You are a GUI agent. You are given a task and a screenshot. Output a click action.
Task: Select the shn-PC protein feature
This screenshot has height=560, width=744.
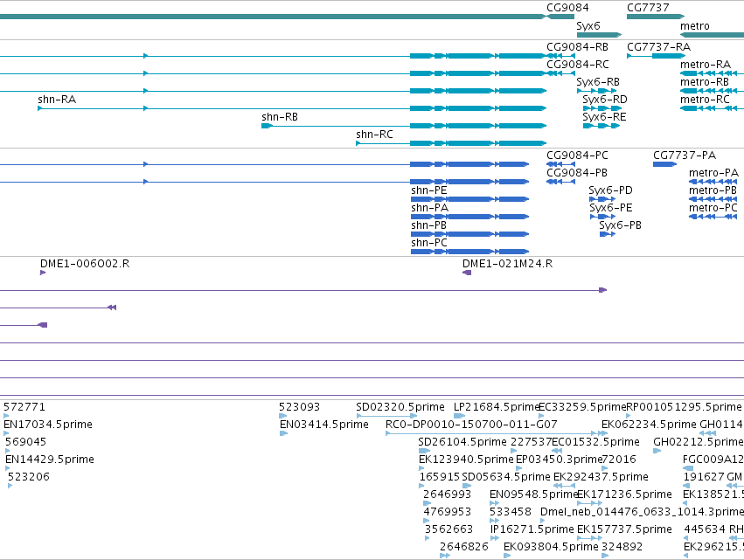click(x=469, y=252)
